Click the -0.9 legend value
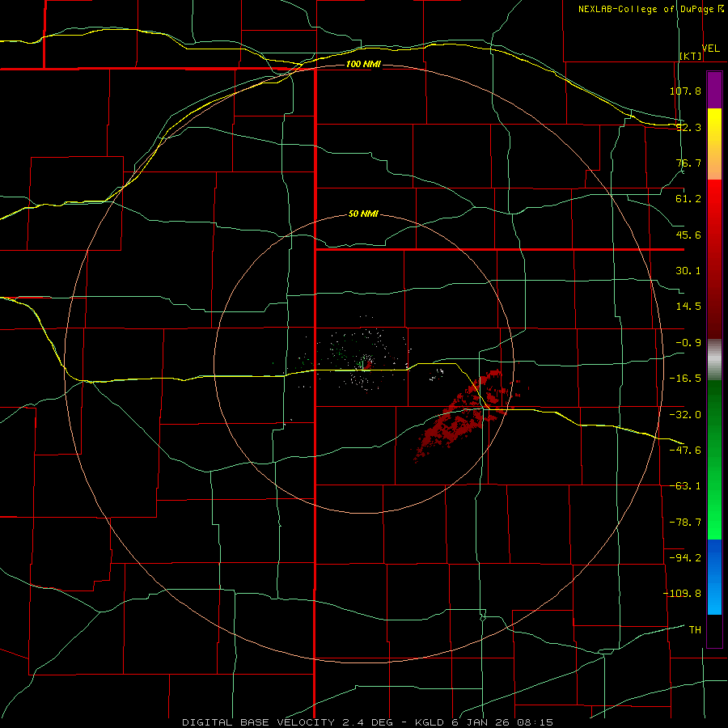 click(688, 343)
